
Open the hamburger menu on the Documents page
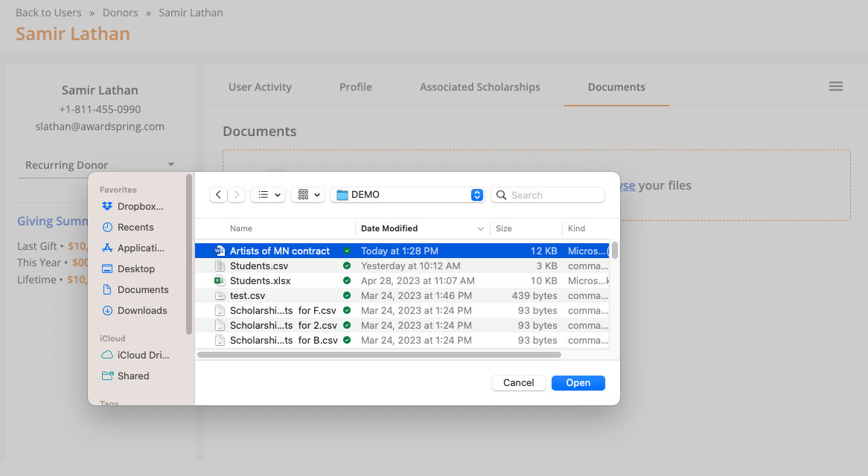[x=836, y=86]
